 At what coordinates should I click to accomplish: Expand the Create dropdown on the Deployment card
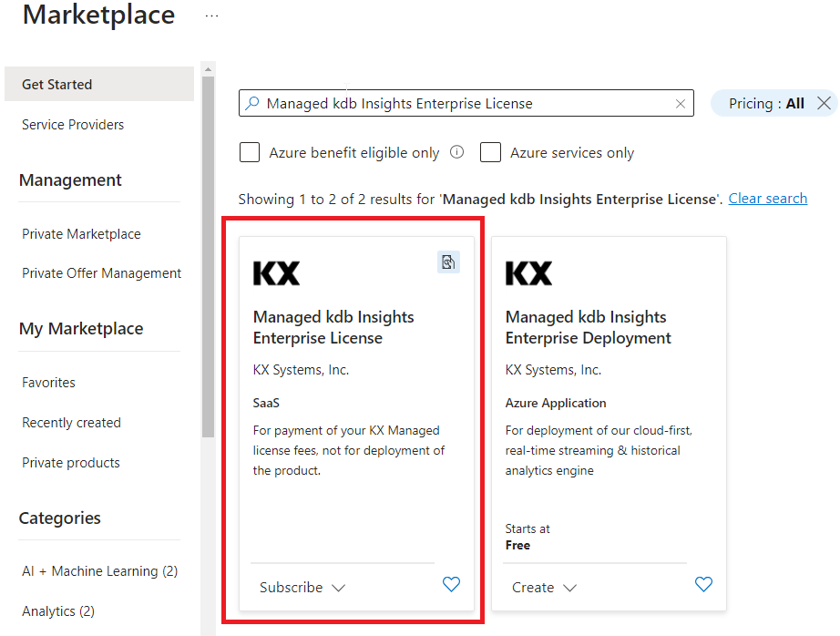(x=544, y=587)
